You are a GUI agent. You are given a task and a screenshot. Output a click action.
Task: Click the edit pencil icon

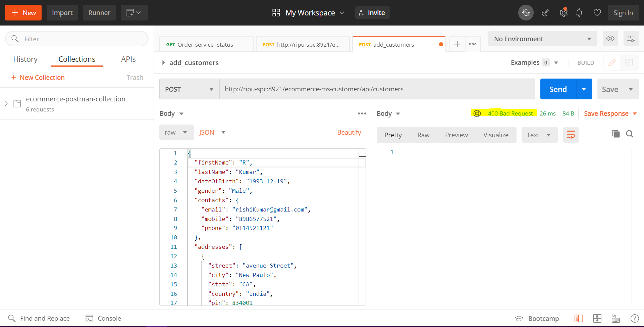tap(612, 62)
